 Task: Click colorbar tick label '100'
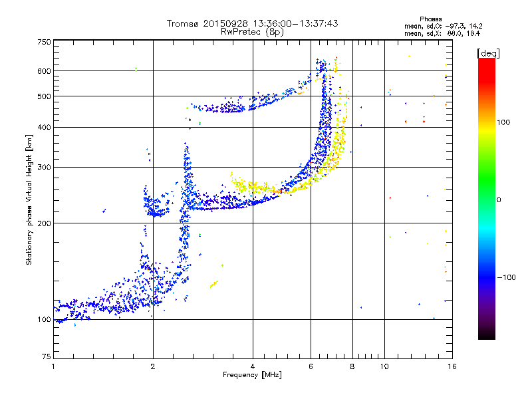click(503, 122)
